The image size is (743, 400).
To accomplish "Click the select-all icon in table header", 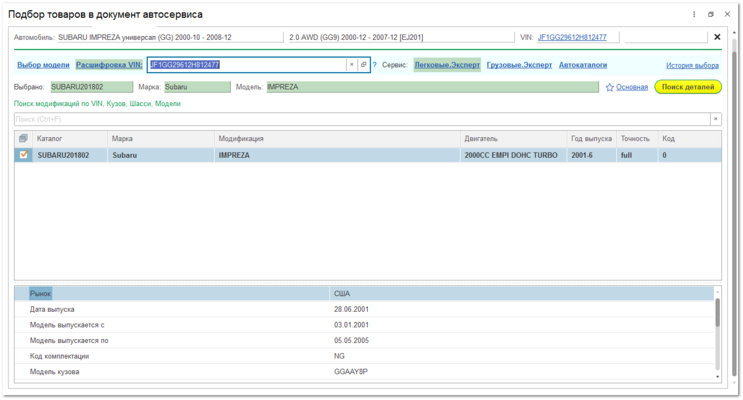I will click(23, 138).
